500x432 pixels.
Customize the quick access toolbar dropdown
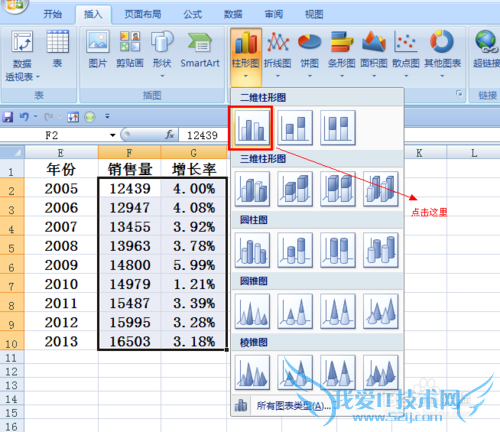[107, 117]
